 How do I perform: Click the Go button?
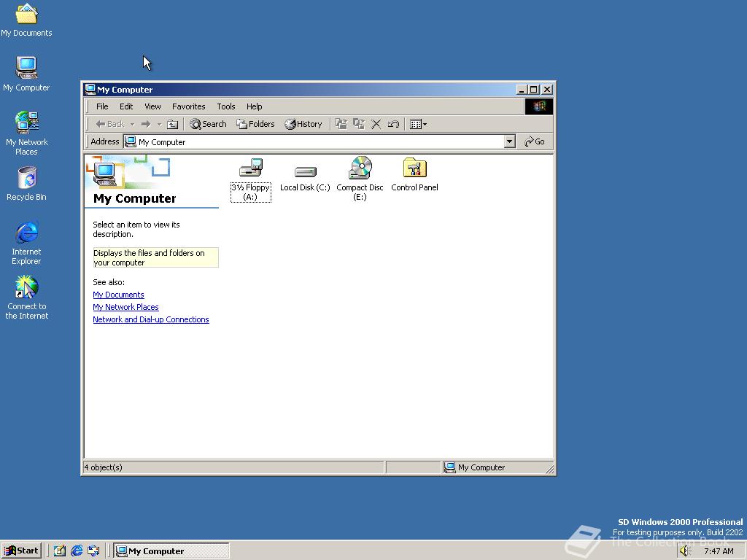[535, 141]
